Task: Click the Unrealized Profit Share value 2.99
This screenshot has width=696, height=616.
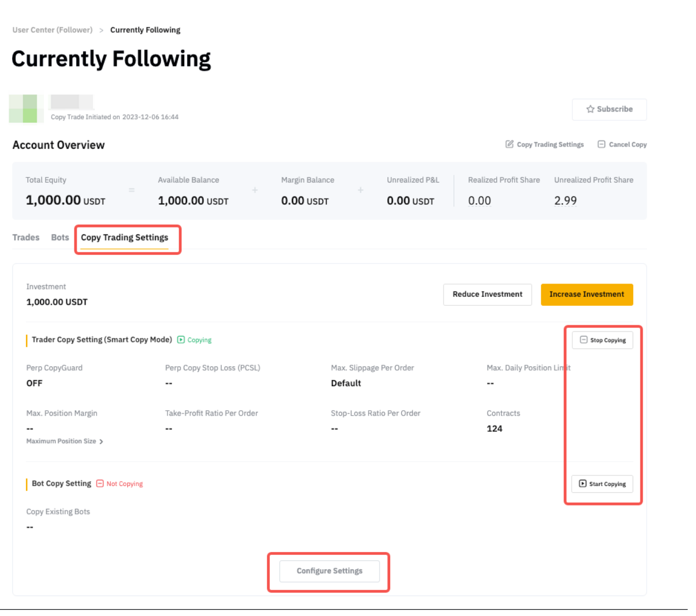Action: pos(565,201)
